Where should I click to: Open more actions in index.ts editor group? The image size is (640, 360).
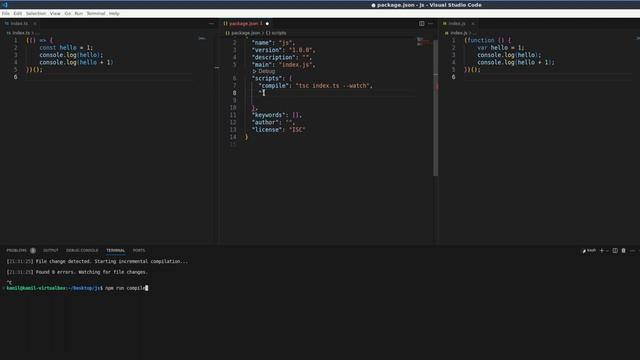pos(211,24)
